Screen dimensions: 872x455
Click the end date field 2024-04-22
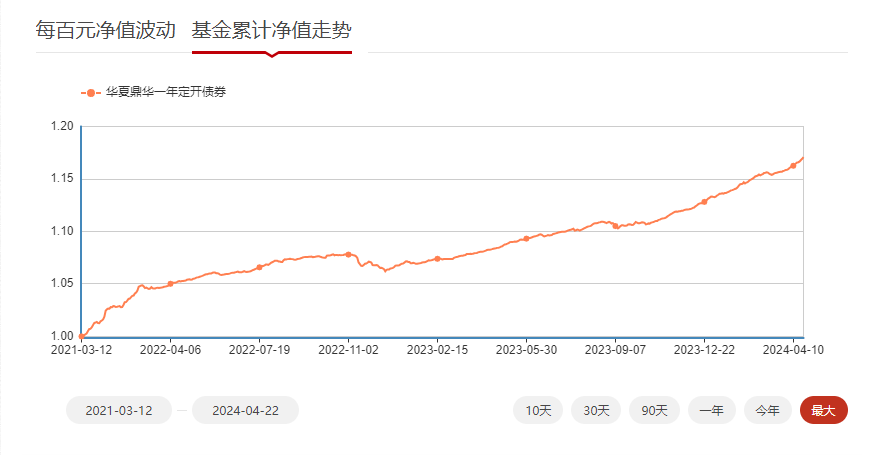point(245,410)
